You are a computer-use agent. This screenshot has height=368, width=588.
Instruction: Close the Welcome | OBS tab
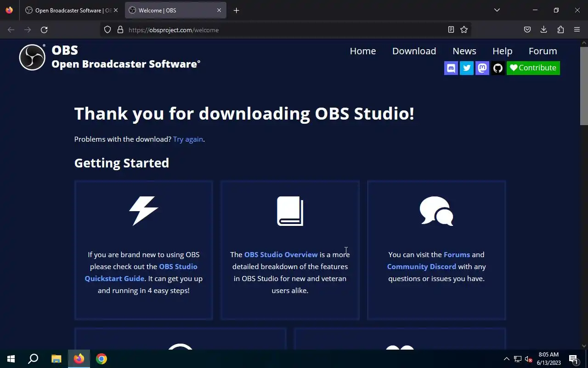[219, 11]
